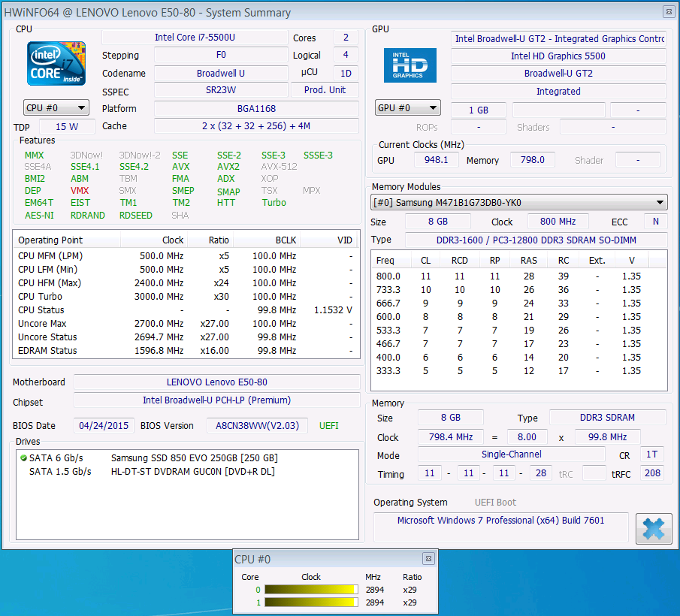The image size is (680, 616).
Task: Click the cache 2 x (32 + 32 + 256) + 4M field
Action: 256,125
